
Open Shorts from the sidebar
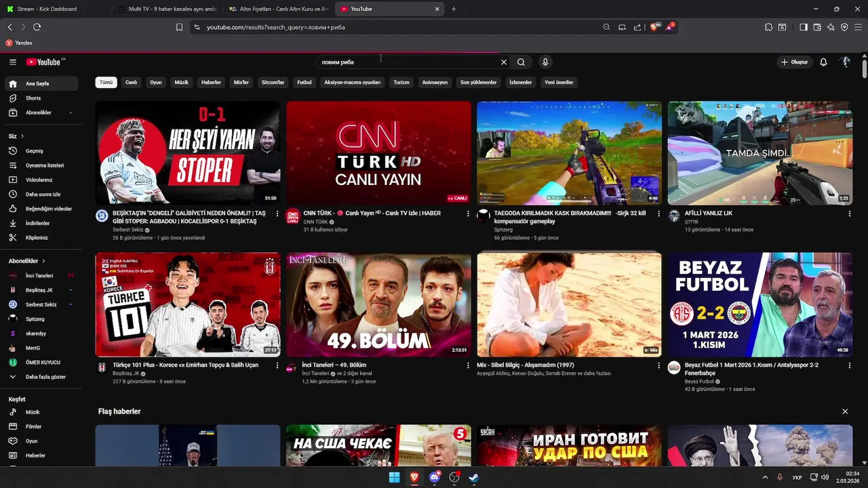pyautogui.click(x=41, y=98)
